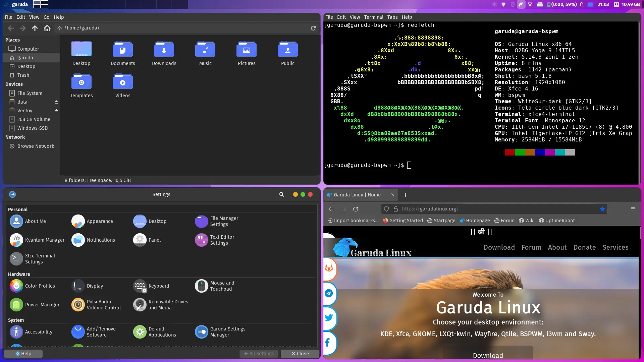This screenshot has width=644, height=362.
Task: Launch Kvantum Manager
Action: click(x=37, y=240)
